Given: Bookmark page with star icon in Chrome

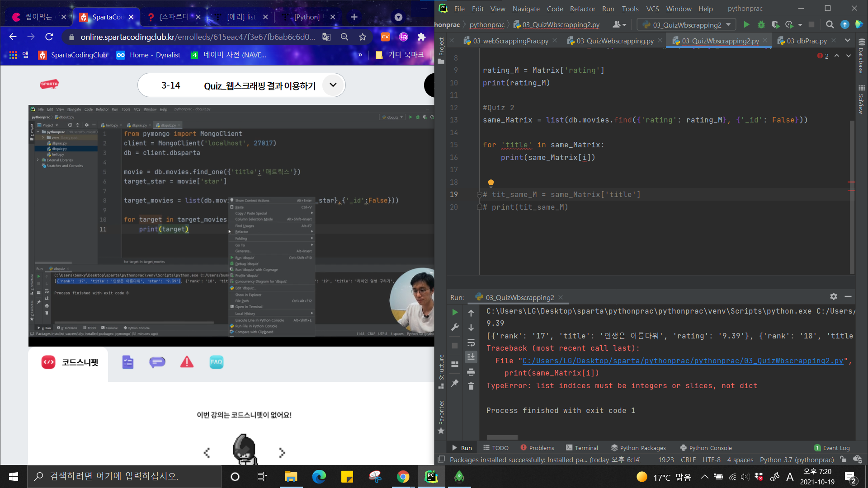Looking at the screenshot, I should (363, 37).
